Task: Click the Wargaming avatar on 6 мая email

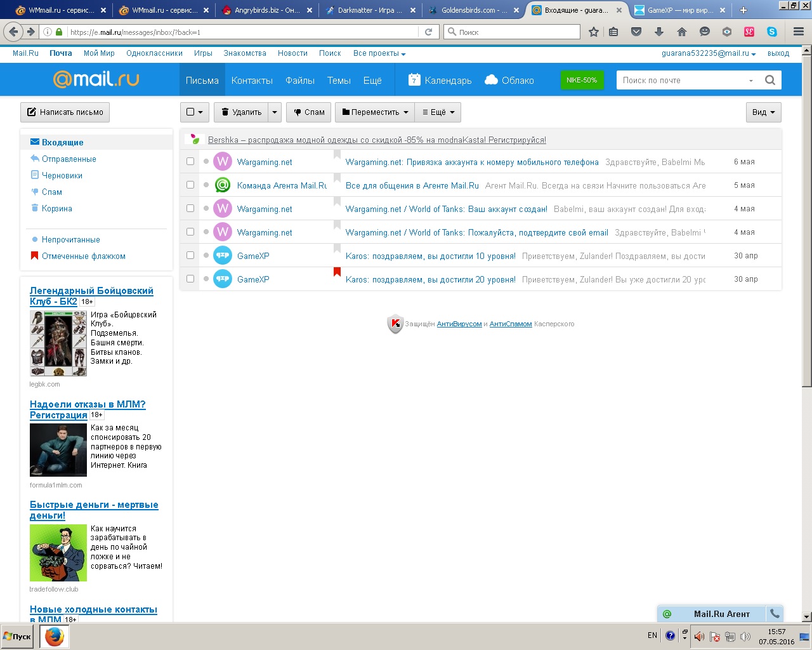Action: [222, 162]
